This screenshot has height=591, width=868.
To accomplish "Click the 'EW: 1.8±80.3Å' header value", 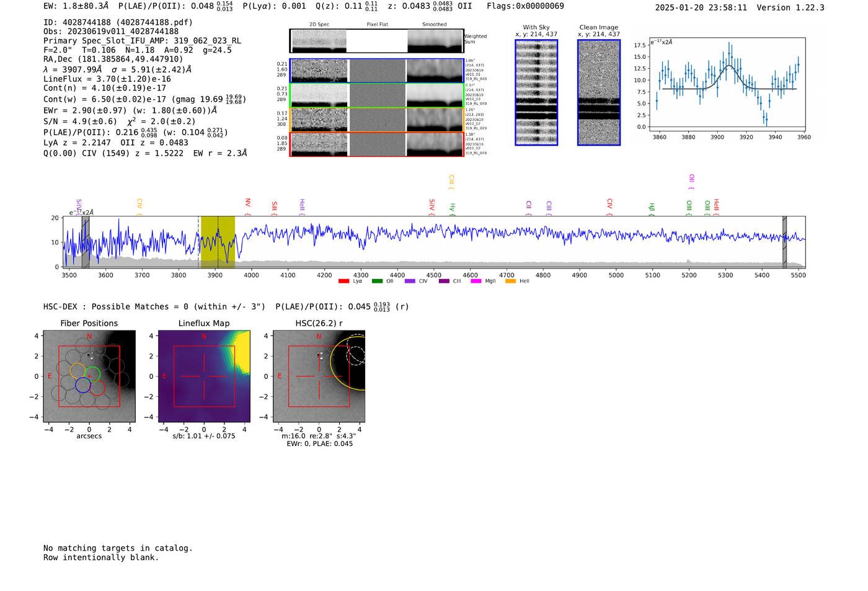I will tap(76, 6).
